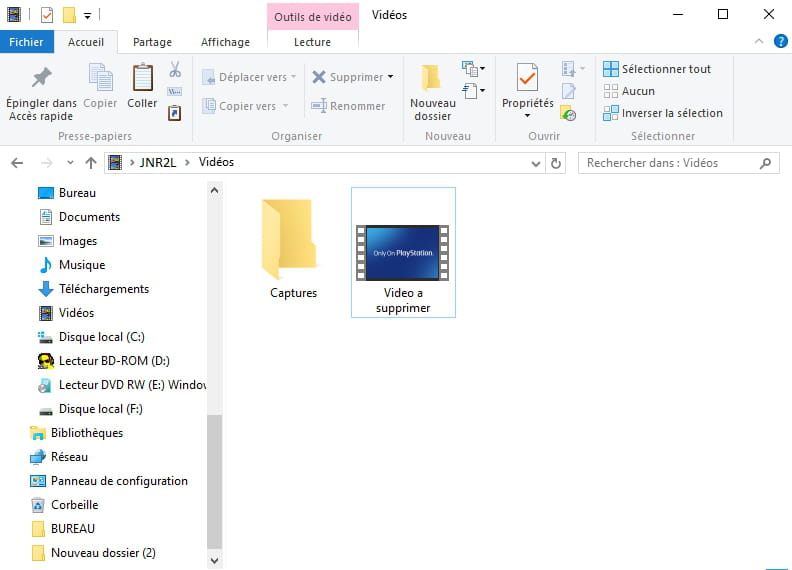Select Disque local (C:)
This screenshot has height=570, width=792.
91,337
